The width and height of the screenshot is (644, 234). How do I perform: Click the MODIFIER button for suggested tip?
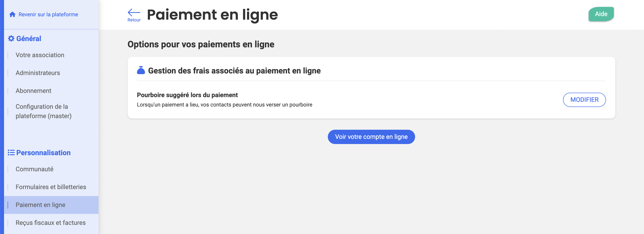[x=584, y=100]
